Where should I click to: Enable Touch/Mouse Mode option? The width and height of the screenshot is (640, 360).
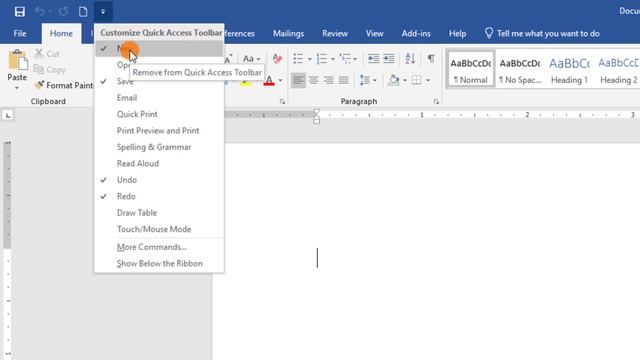coord(159,229)
